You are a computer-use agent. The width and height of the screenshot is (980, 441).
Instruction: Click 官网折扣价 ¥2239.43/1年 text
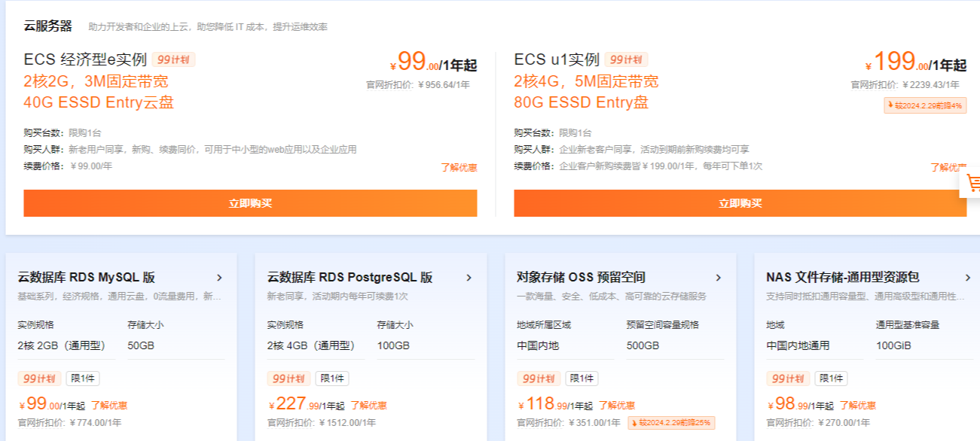click(905, 85)
